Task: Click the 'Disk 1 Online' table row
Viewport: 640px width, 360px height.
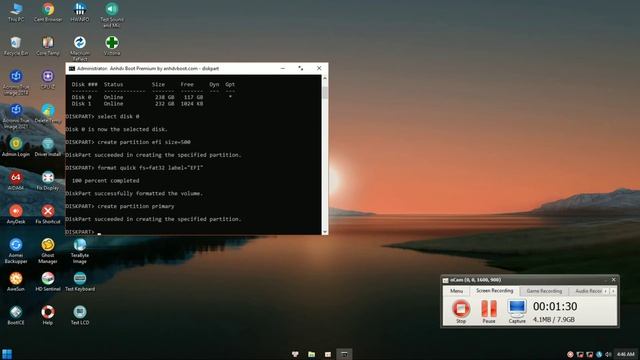Action: coord(137,104)
